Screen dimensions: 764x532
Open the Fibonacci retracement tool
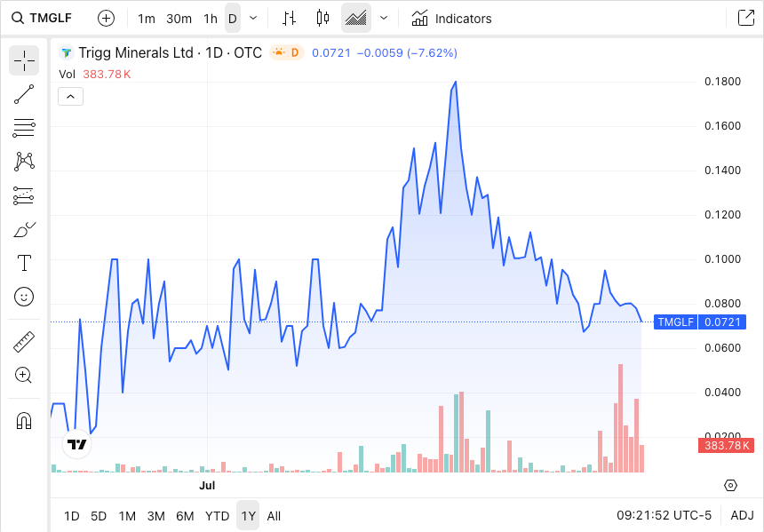pyautogui.click(x=24, y=128)
